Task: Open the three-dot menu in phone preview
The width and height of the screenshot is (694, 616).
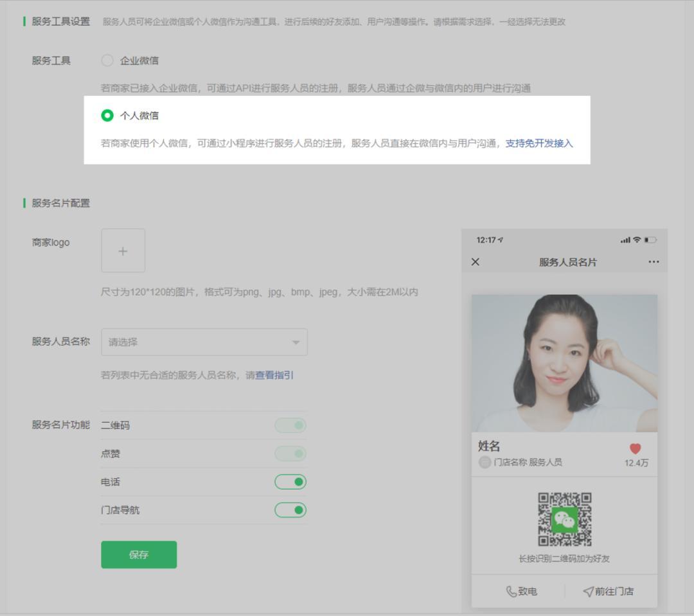Action: click(654, 262)
